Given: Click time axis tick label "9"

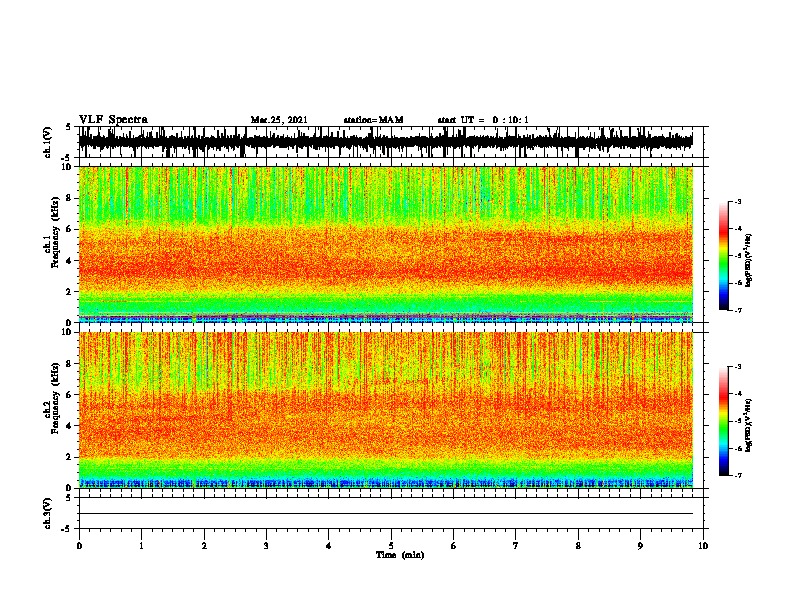Looking at the screenshot, I should pos(640,546).
